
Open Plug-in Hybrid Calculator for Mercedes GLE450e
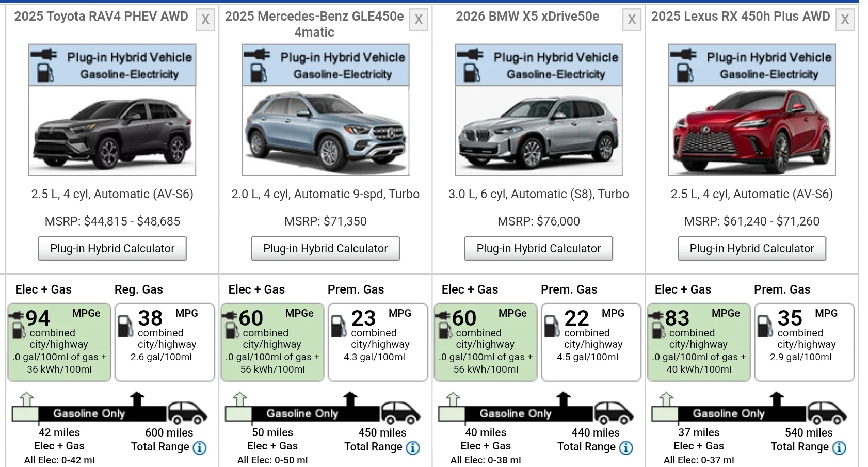pos(326,248)
